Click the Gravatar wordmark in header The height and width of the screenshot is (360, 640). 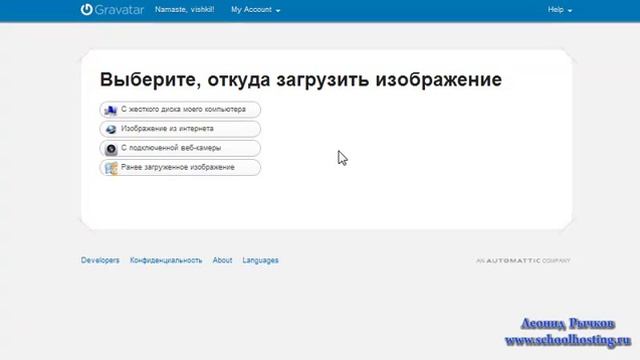pos(119,10)
